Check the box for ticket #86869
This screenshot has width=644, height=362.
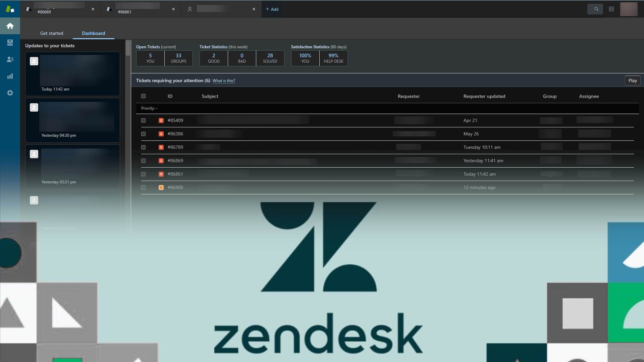[x=144, y=161]
